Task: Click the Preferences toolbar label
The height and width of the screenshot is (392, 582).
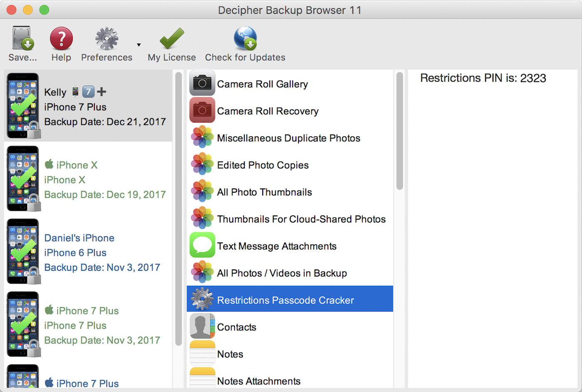Action: [x=107, y=58]
